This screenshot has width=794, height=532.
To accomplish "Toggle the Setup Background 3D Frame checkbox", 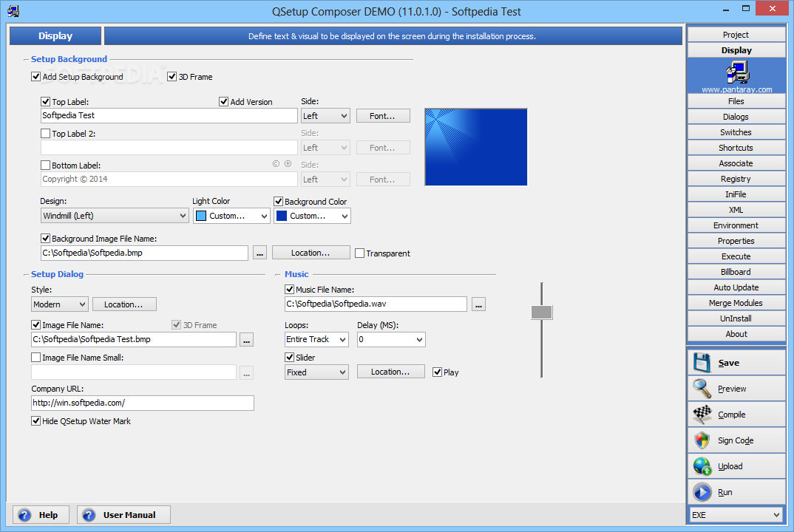I will pos(172,76).
